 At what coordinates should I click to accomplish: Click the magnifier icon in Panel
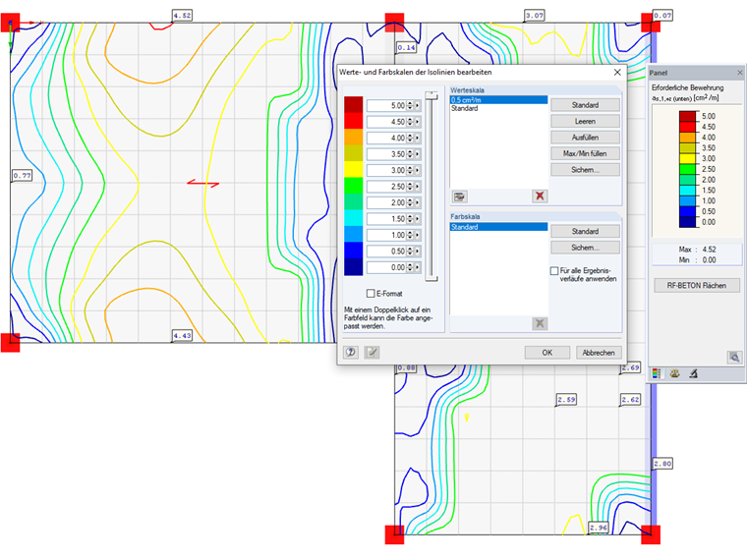coord(734,358)
